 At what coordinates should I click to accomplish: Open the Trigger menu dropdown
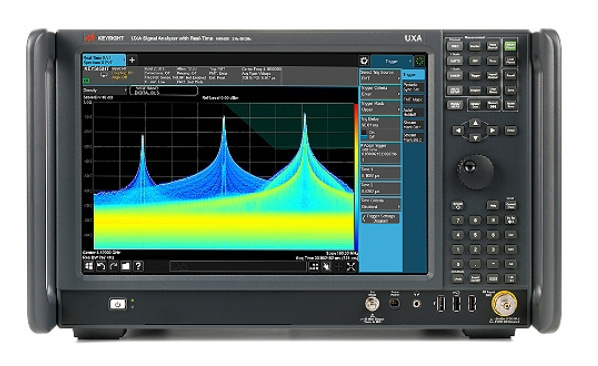pos(392,61)
